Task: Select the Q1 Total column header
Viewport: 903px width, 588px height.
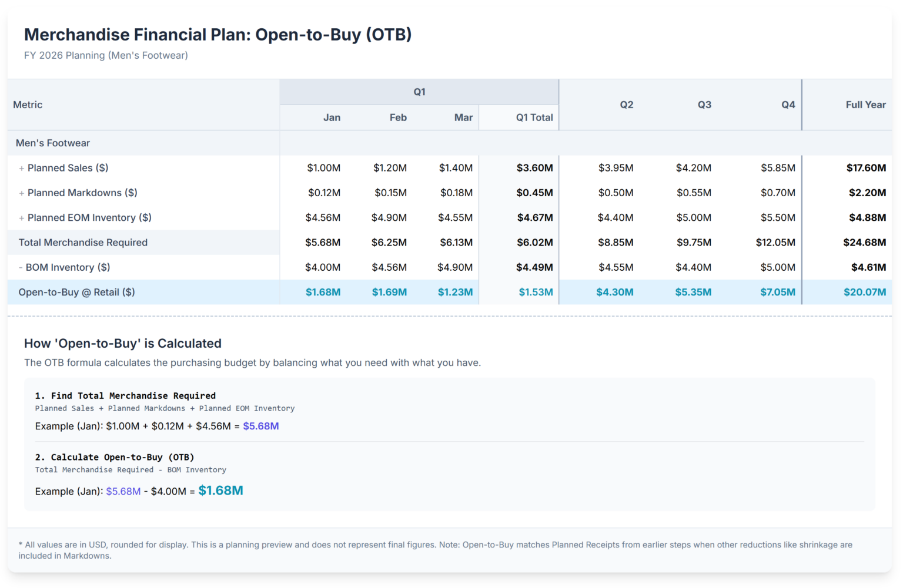Action: [535, 117]
